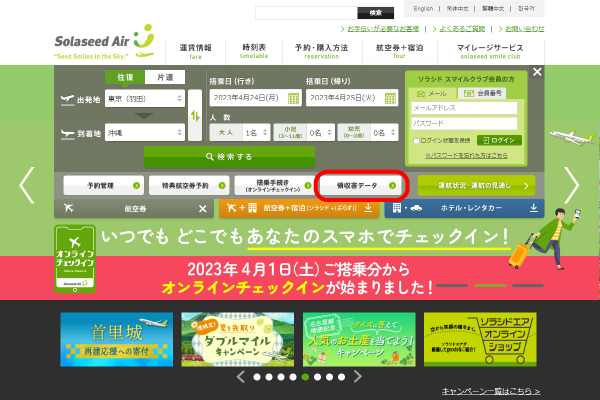Switch login to メール tab
This screenshot has height=400, width=600.
tap(432, 94)
